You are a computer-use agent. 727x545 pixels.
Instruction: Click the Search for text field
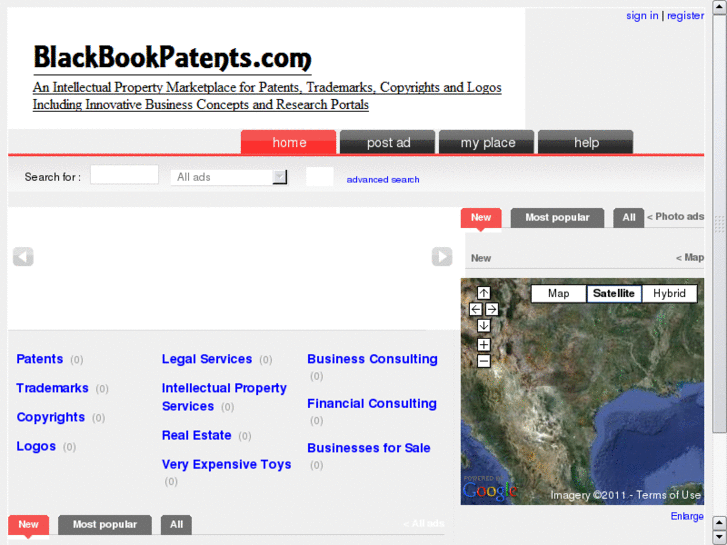pyautogui.click(x=124, y=175)
